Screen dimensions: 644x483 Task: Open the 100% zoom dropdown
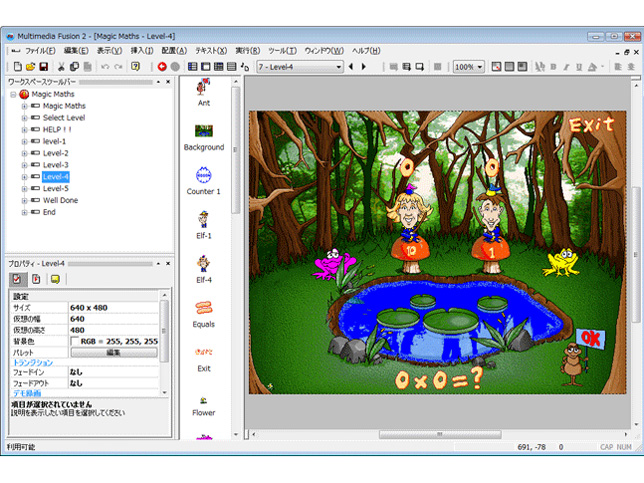469,67
